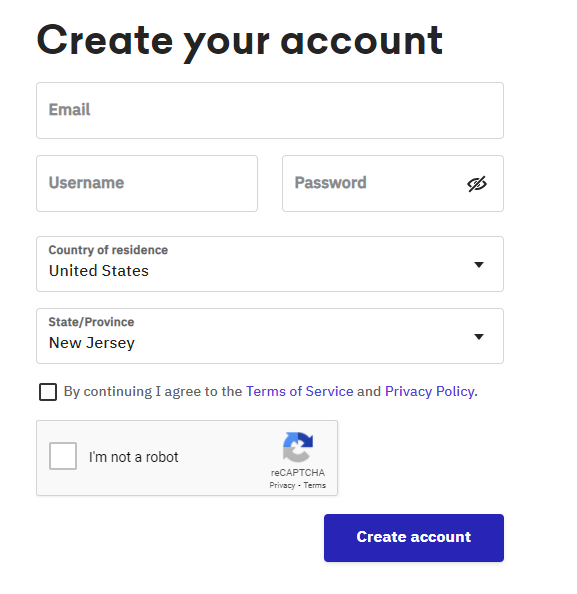Viewport: 577px width, 594px height.
Task: Open the Terms of Service link
Action: (299, 391)
